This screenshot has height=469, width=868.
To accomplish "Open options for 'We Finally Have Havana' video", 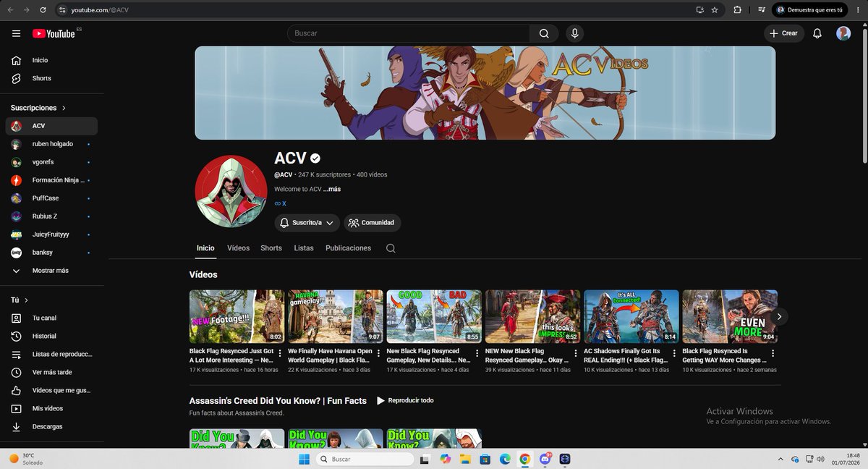I will pyautogui.click(x=378, y=354).
